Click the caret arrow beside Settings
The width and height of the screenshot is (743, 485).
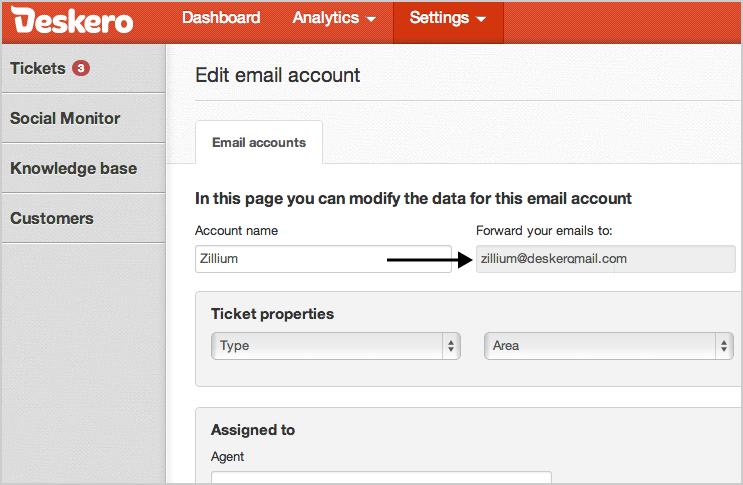click(x=481, y=19)
